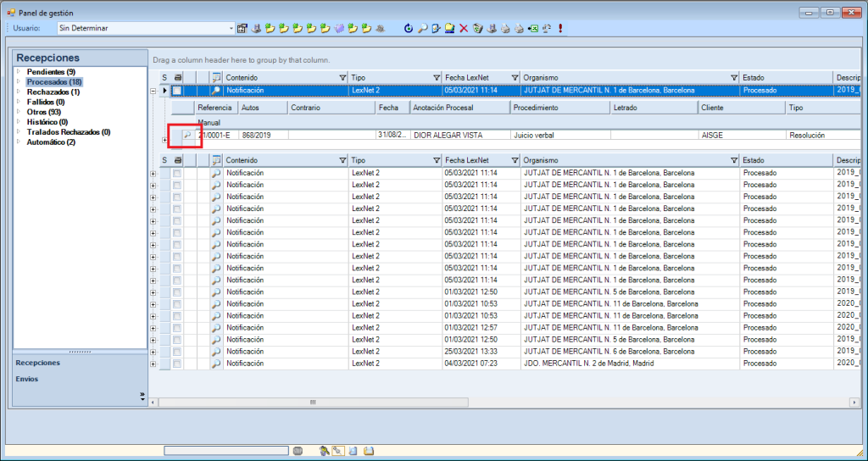The image size is (868, 461).
Task: Click the purple folder toolbar icon
Action: [339, 28]
